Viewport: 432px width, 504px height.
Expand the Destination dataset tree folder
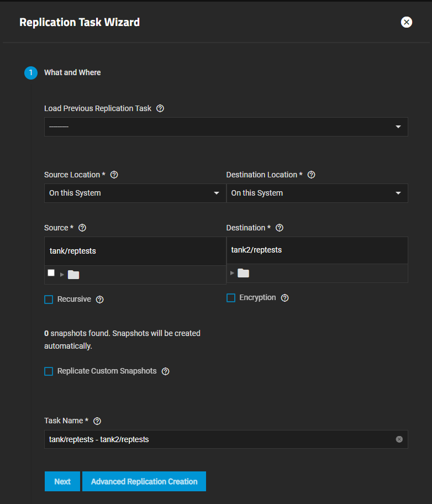(x=233, y=273)
